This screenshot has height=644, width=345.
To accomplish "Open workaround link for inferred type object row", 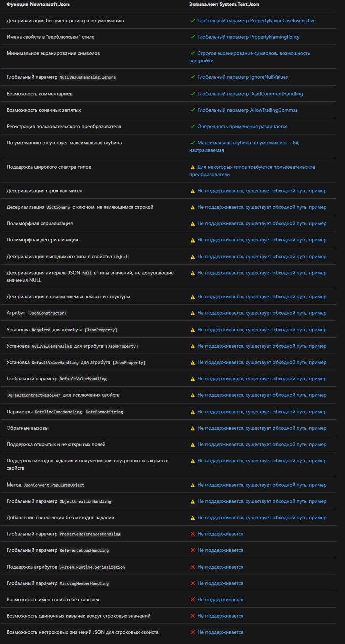I will click(262, 256).
